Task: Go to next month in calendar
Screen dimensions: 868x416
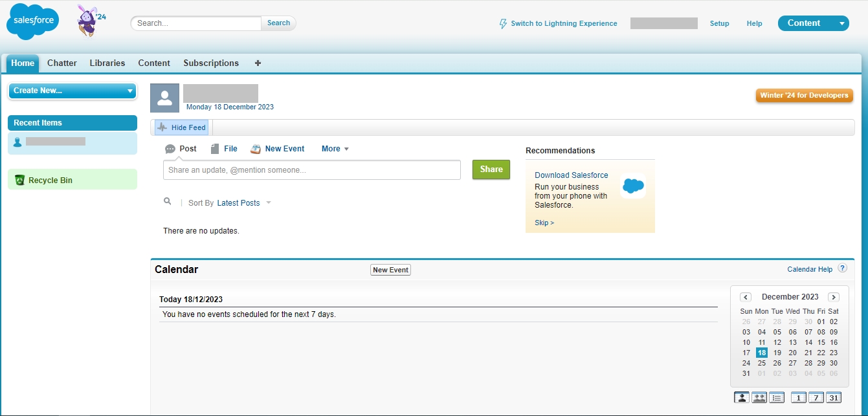Action: (x=834, y=297)
